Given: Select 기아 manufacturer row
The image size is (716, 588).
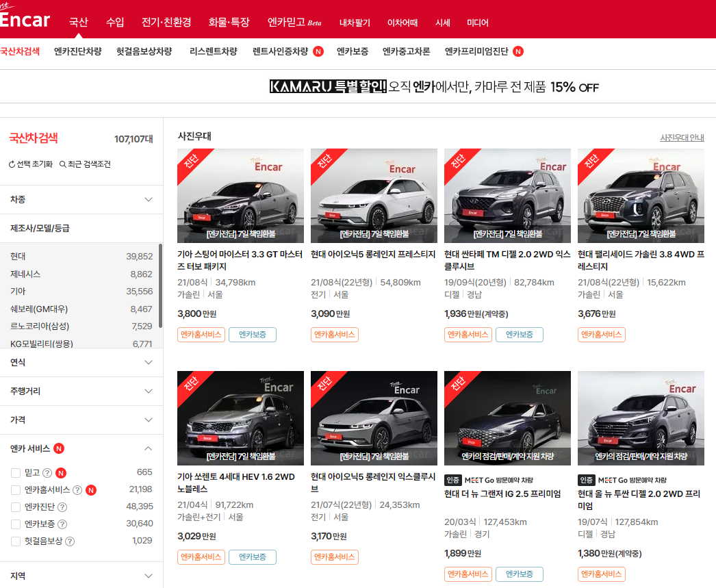Looking at the screenshot, I should [81, 291].
